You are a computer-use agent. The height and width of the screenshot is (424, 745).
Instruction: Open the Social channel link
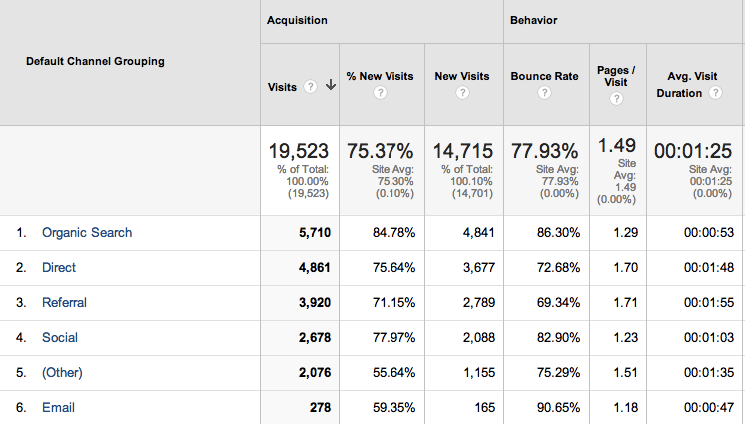60,337
